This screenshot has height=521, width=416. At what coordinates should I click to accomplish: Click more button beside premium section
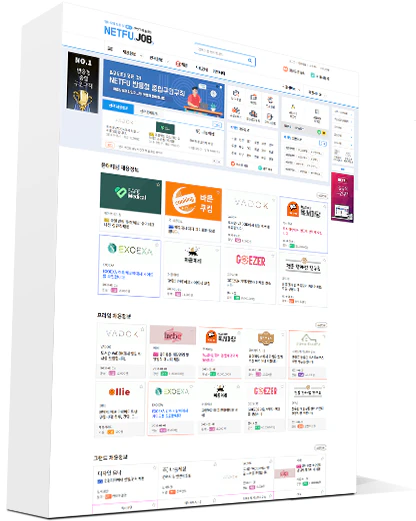pos(321,325)
